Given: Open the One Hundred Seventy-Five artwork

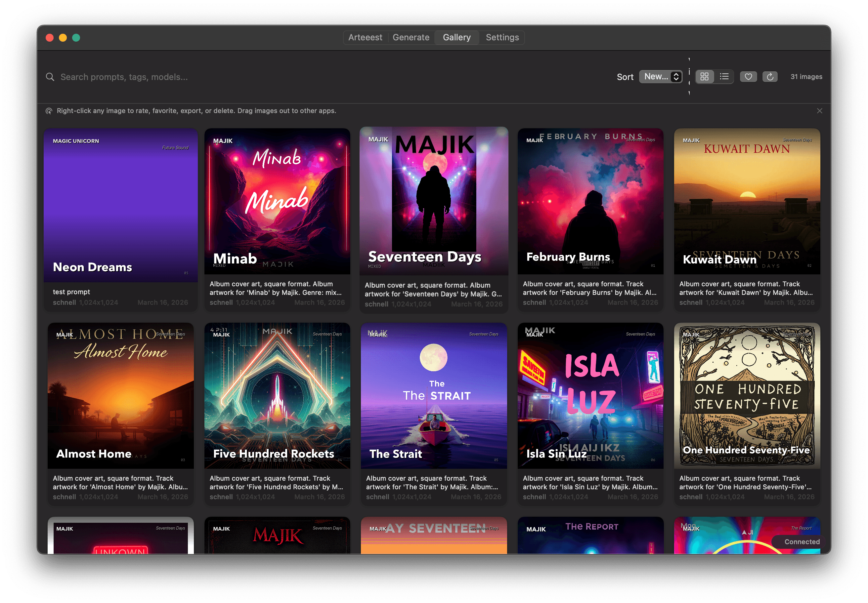Looking at the screenshot, I should (747, 396).
